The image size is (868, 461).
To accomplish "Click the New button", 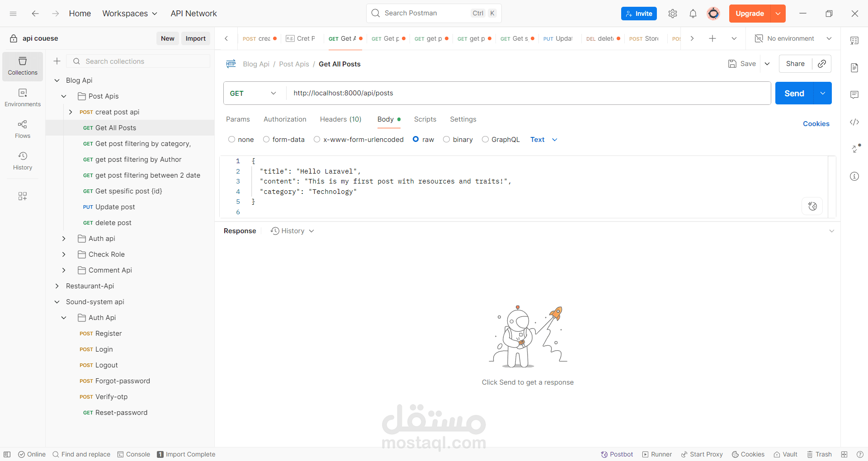I will coord(167,38).
